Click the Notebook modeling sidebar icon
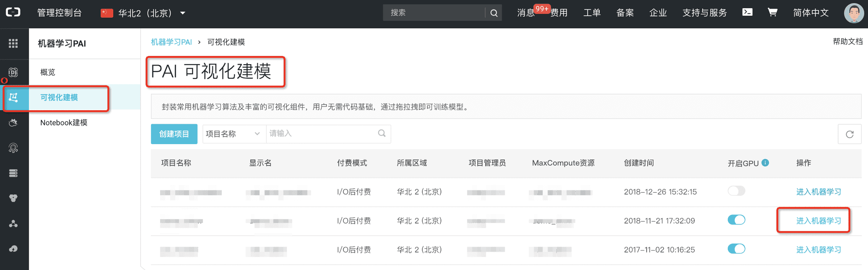This screenshot has height=270, width=868. [13, 122]
